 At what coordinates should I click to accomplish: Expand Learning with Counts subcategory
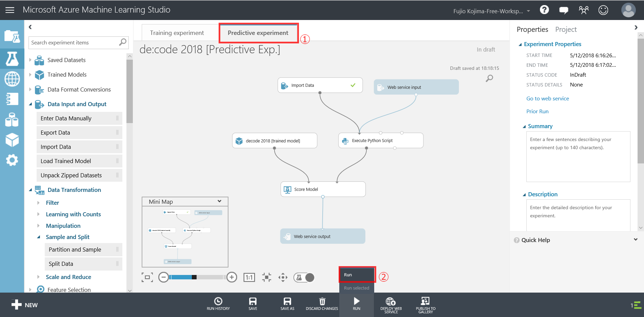[38, 214]
